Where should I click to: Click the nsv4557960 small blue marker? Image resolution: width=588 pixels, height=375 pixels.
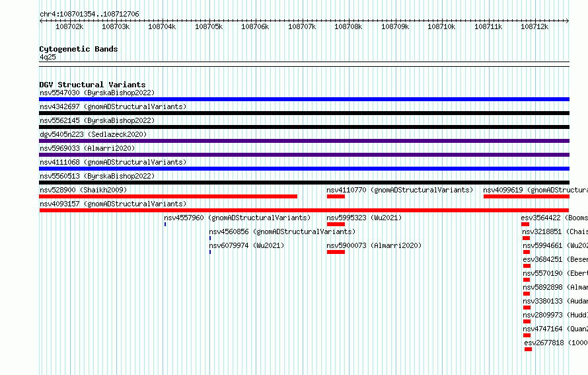point(165,224)
